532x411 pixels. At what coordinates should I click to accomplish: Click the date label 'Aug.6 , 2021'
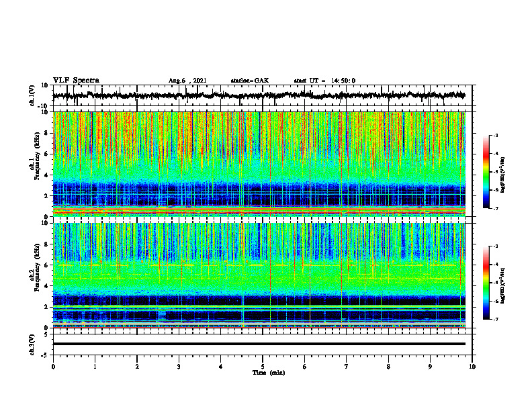point(187,81)
